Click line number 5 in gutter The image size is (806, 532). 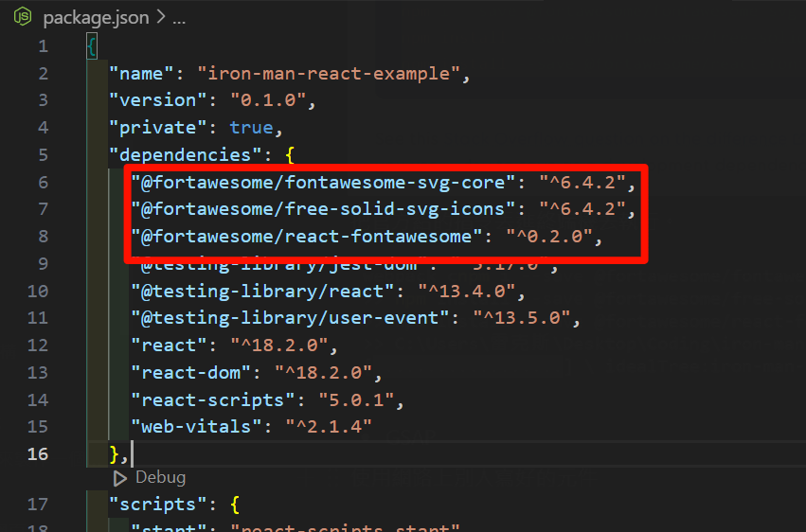point(44,155)
